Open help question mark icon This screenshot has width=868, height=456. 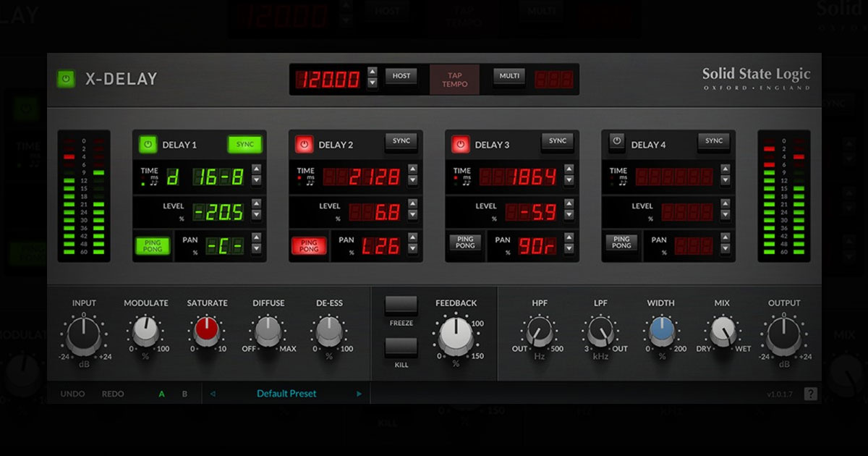(x=811, y=394)
